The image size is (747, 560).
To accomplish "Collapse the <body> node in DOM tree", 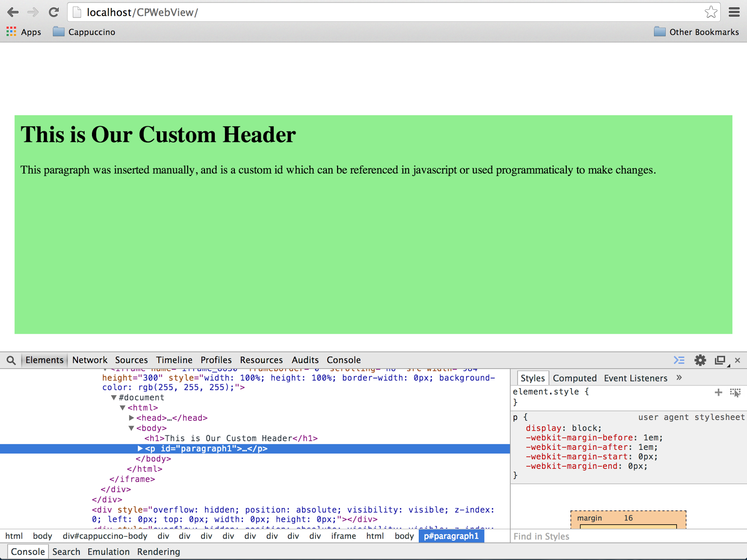I will pos(131,428).
